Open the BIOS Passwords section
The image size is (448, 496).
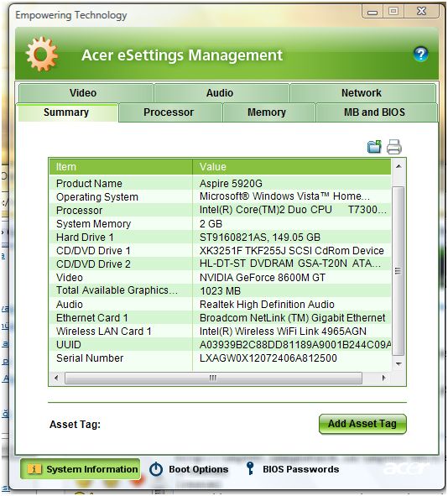click(x=293, y=469)
